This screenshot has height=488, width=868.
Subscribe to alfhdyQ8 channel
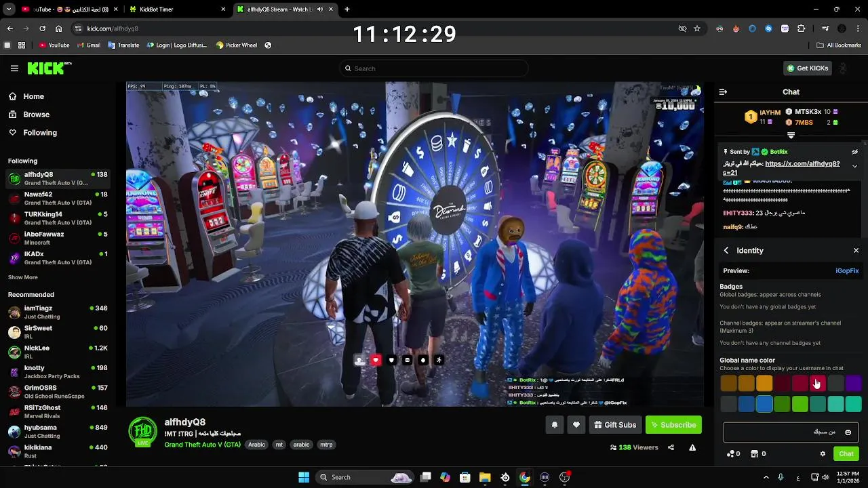point(673,425)
